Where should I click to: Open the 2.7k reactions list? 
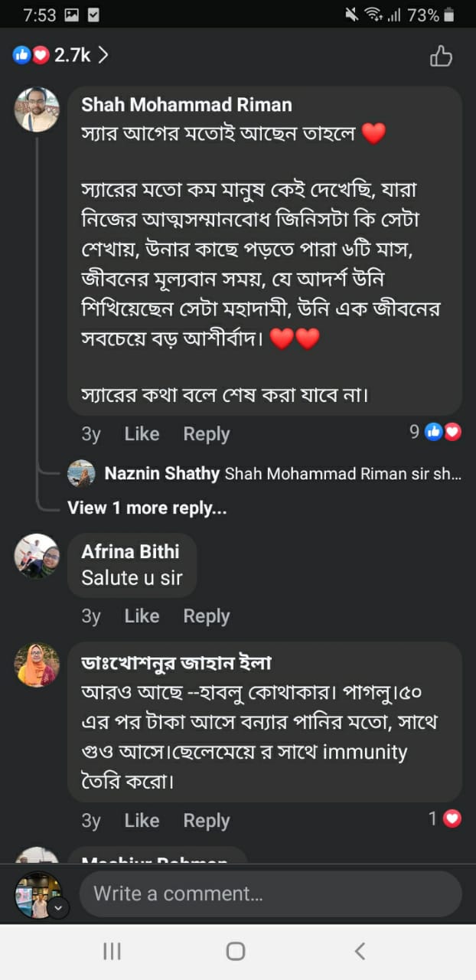(x=61, y=55)
